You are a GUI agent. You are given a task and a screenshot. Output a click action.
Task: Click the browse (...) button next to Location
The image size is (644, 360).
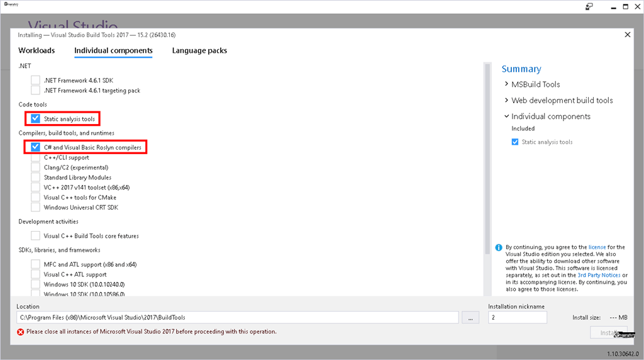click(x=470, y=317)
